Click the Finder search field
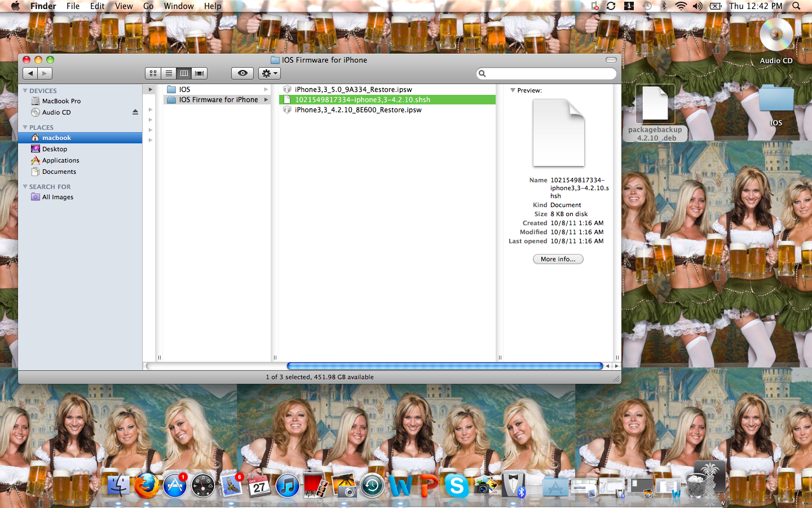The image size is (812, 508). (x=546, y=73)
